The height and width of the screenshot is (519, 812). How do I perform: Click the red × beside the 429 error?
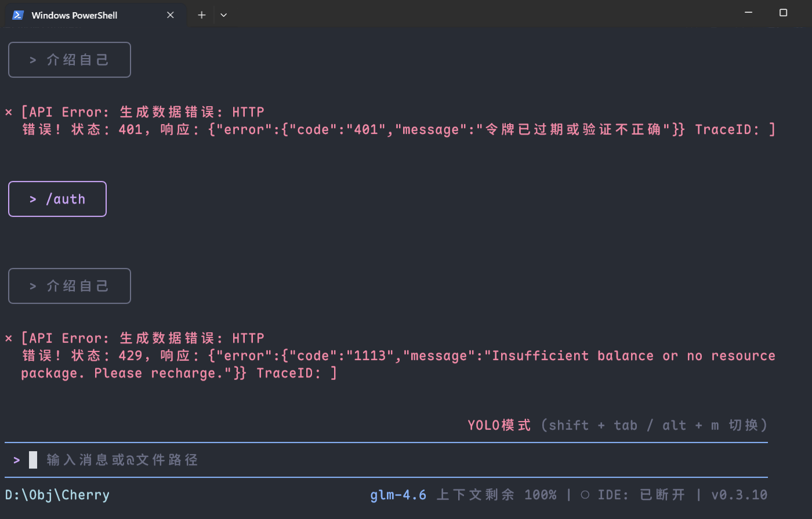tap(9, 338)
